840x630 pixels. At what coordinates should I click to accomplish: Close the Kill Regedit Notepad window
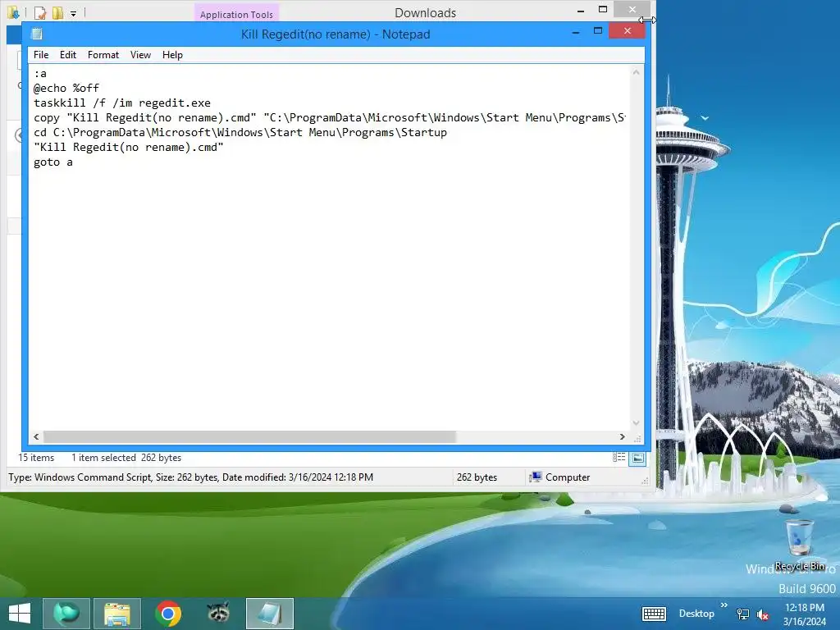[627, 31]
